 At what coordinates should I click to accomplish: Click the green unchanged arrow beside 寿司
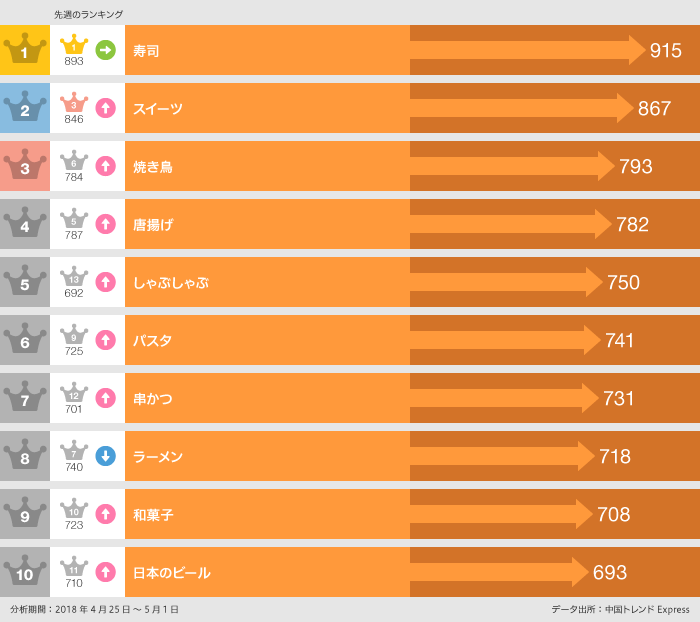tap(105, 49)
